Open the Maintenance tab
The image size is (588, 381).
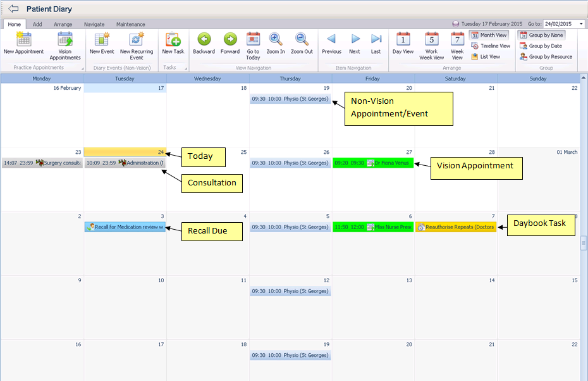pyautogui.click(x=130, y=24)
